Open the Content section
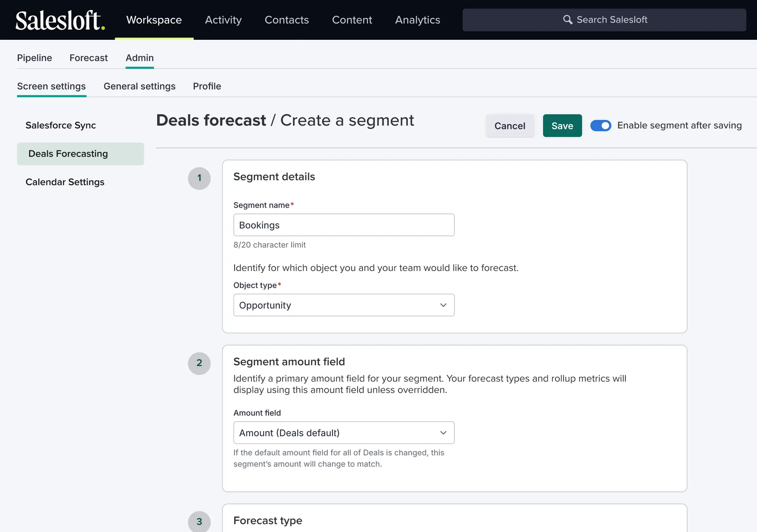The height and width of the screenshot is (532, 757). click(x=352, y=20)
